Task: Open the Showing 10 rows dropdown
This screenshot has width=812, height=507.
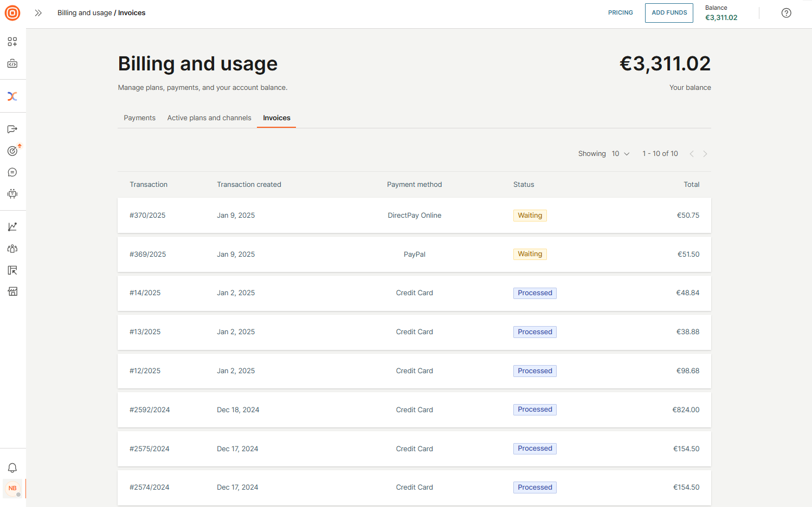Action: tap(620, 154)
